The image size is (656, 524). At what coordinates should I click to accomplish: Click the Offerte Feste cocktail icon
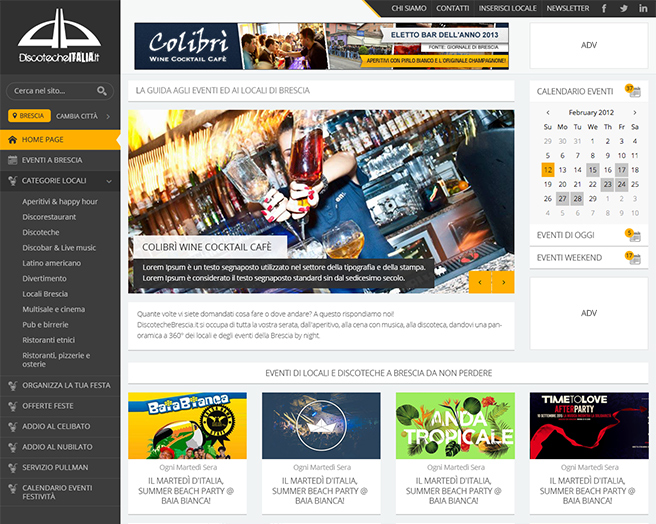click(x=13, y=406)
